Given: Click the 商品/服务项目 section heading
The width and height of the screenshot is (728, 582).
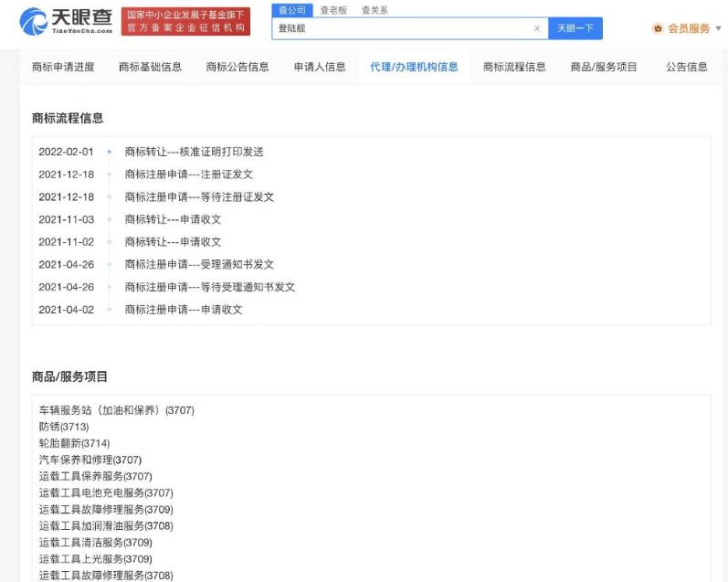Looking at the screenshot, I should [x=69, y=376].
